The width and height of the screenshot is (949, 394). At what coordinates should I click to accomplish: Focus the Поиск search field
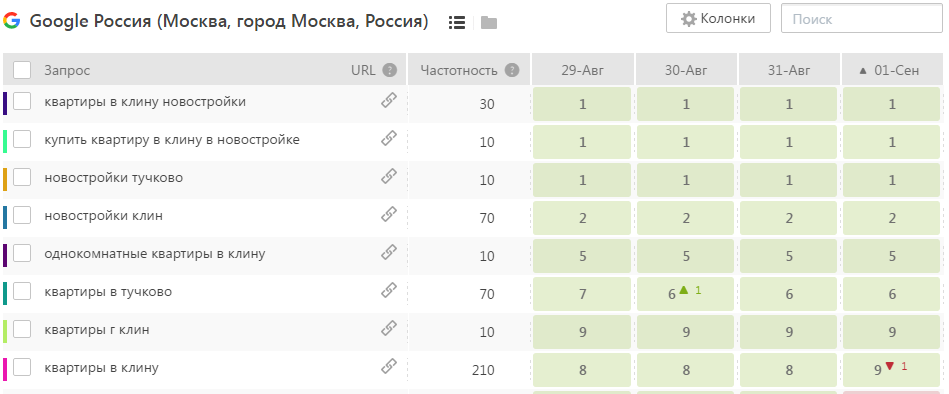[862, 19]
